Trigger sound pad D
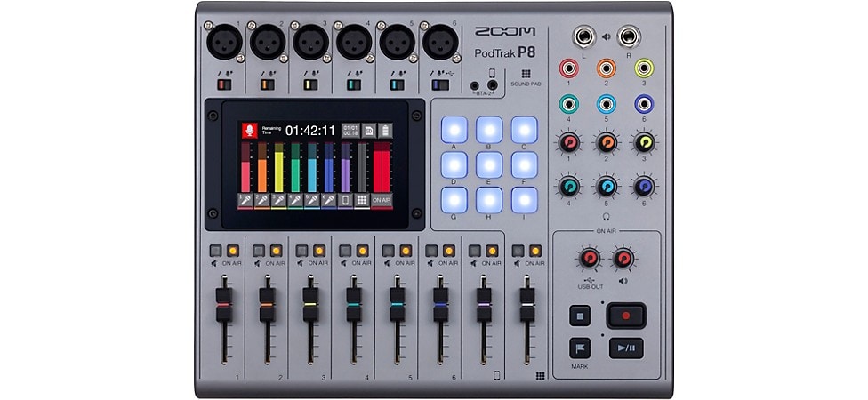 tap(454, 164)
